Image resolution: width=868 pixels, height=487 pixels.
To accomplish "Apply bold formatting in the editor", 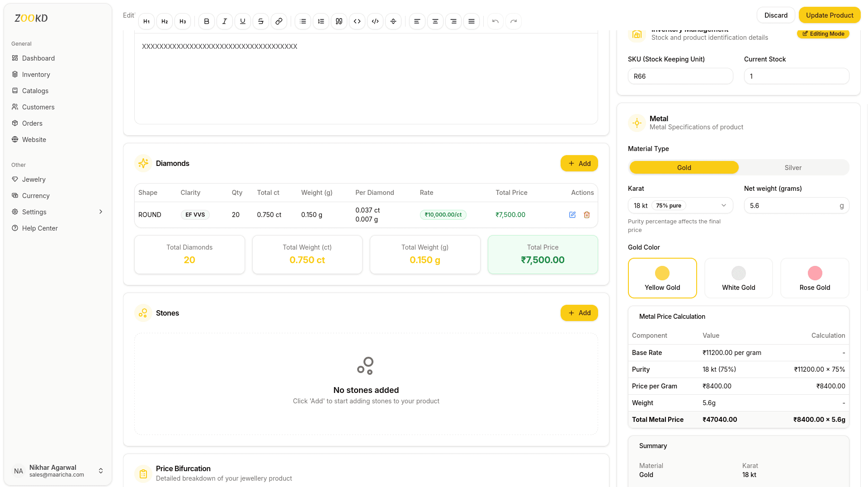I will point(206,21).
